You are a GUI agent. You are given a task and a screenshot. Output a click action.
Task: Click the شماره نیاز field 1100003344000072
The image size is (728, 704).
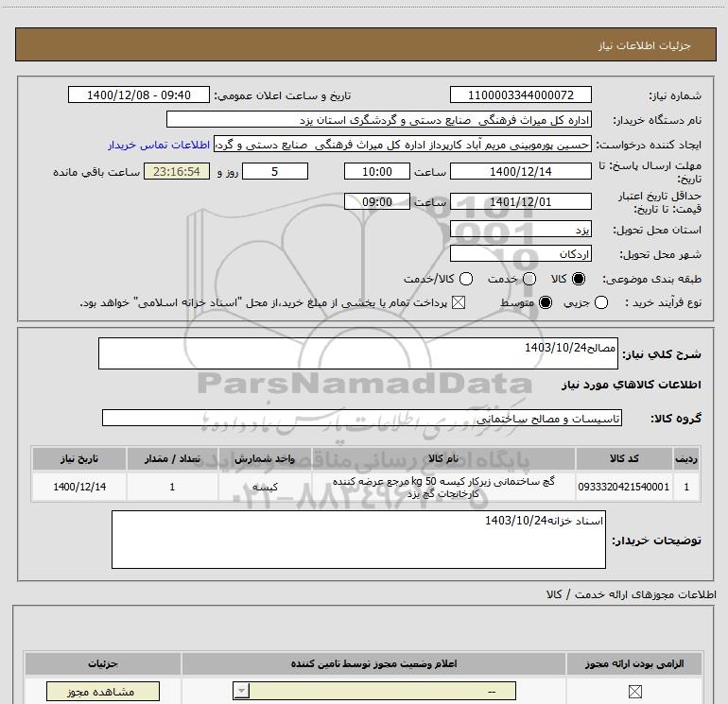click(x=520, y=94)
